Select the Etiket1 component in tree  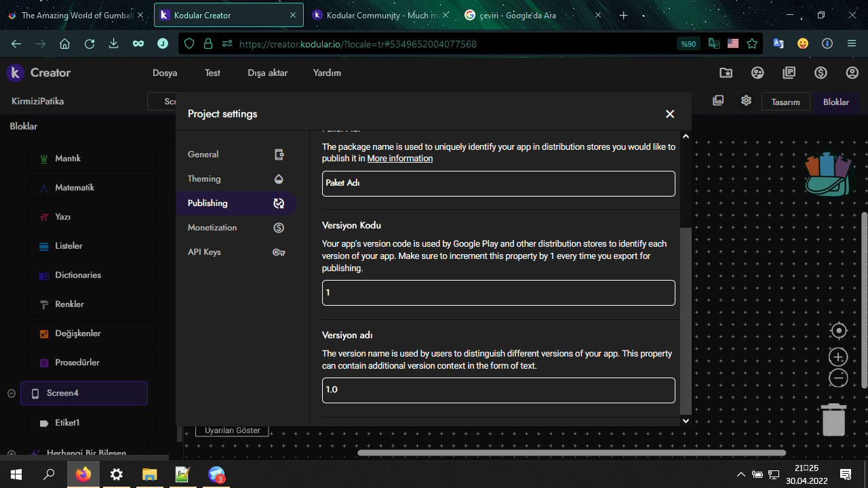[x=92, y=423]
